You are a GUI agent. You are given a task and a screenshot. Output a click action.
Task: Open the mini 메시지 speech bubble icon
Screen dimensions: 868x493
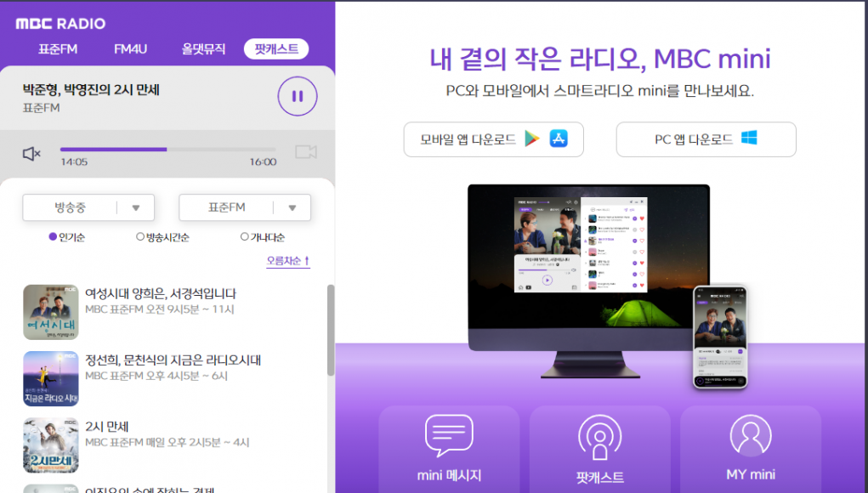coord(449,435)
